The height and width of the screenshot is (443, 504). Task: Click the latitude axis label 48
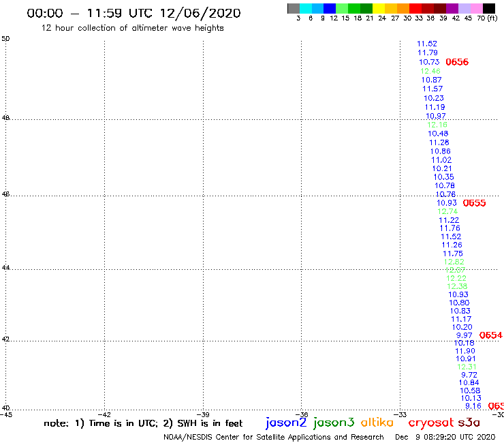(x=5, y=118)
